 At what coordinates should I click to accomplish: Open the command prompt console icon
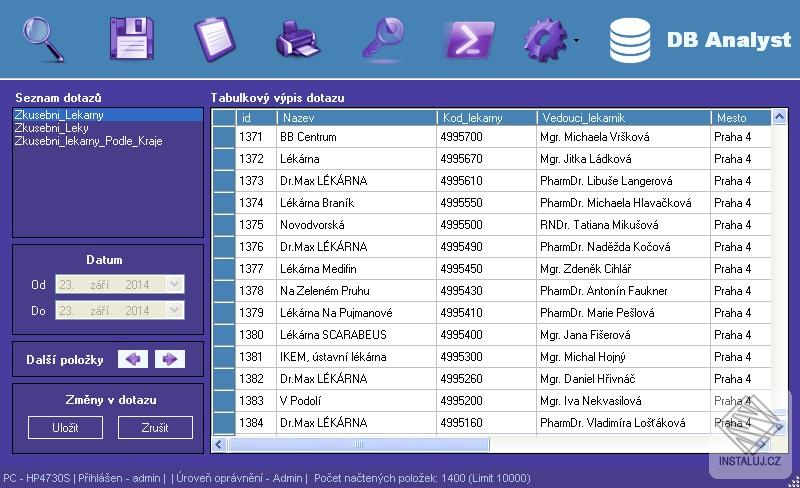468,39
